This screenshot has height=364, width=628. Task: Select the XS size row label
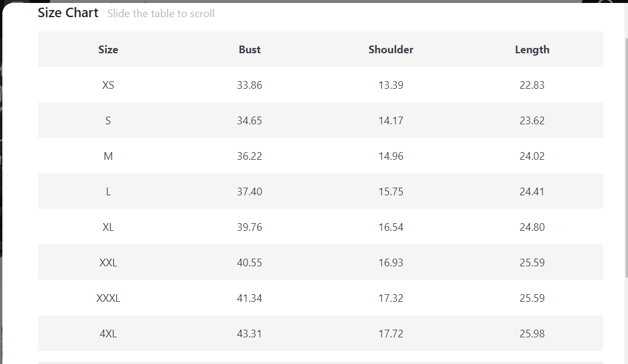(x=108, y=85)
